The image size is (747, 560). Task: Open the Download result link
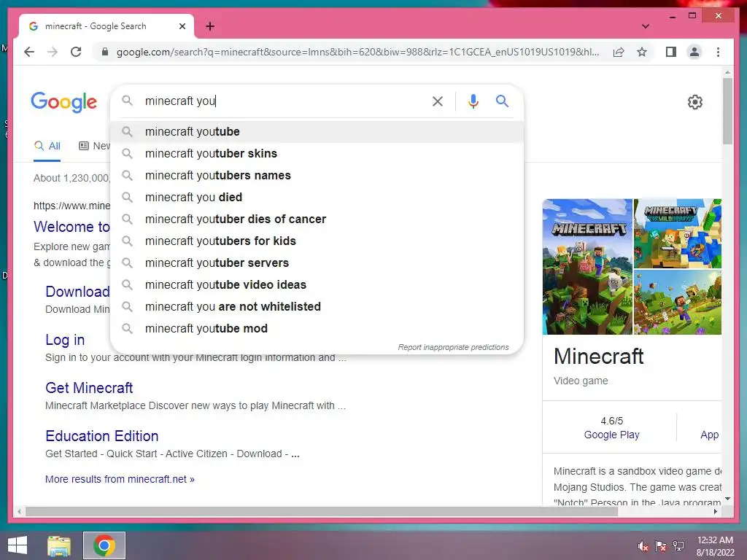(77, 292)
